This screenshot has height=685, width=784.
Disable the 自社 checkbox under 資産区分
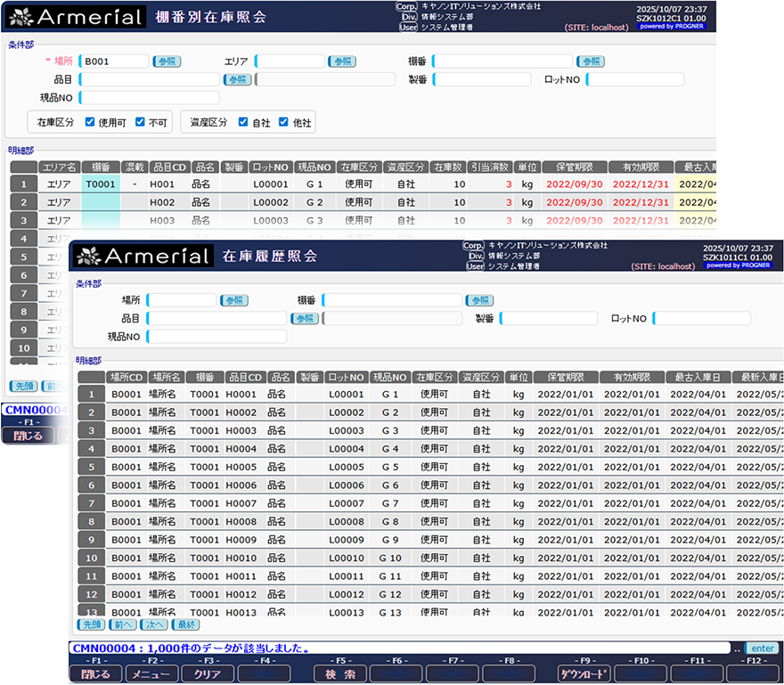point(243,123)
